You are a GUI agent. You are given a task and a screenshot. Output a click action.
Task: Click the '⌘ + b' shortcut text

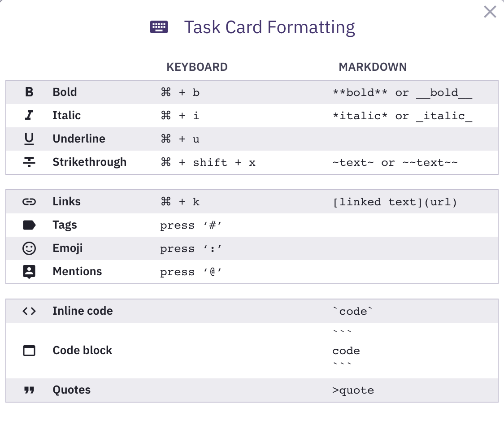(180, 93)
